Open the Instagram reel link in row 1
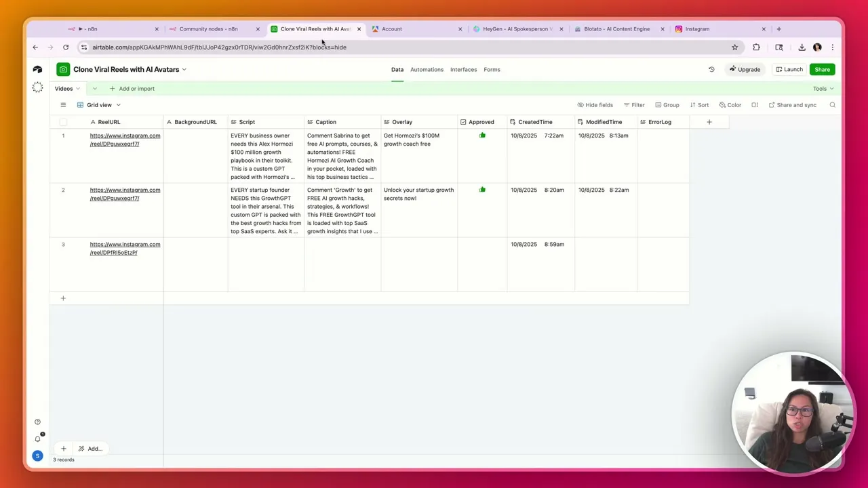 tap(125, 140)
